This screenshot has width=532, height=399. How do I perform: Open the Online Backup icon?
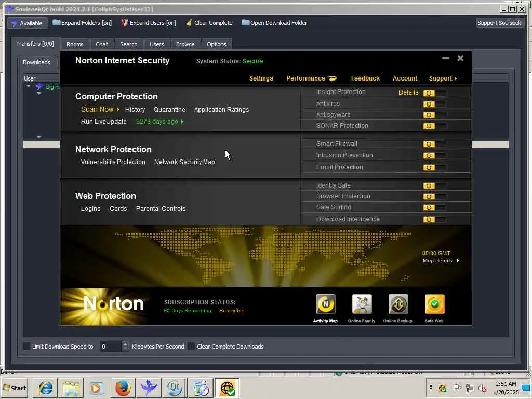[398, 304]
